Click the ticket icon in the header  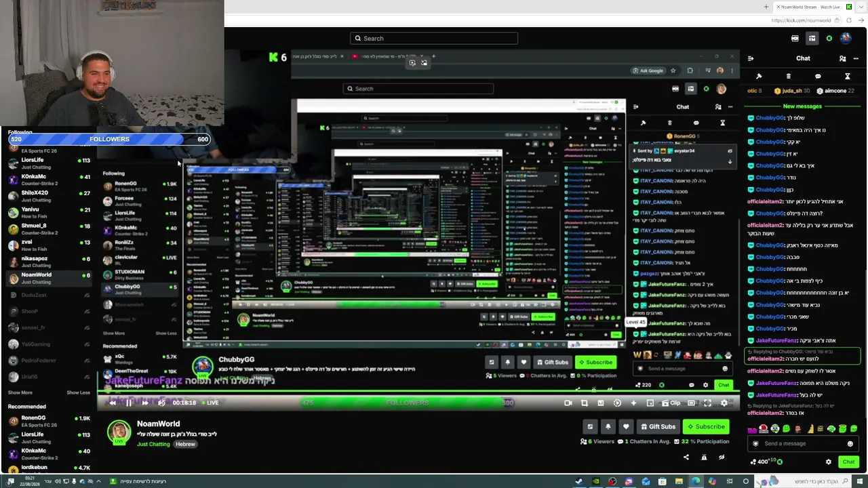point(795,39)
